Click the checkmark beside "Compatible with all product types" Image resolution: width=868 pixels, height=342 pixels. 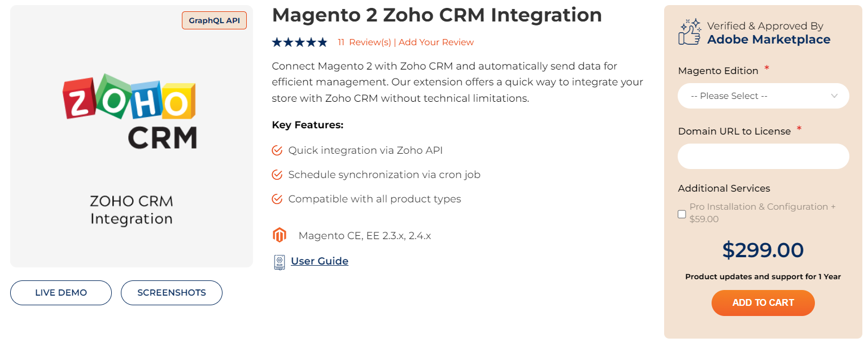point(277,199)
